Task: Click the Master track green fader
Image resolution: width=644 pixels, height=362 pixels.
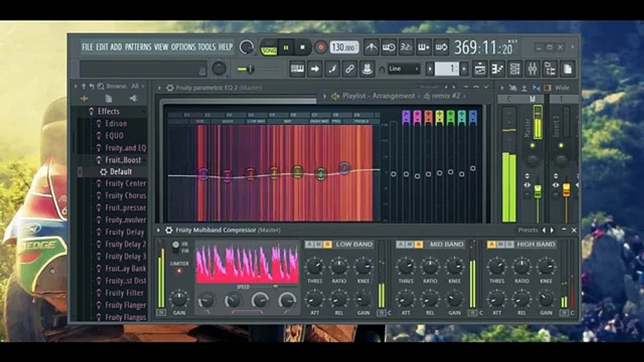Action: (x=537, y=191)
